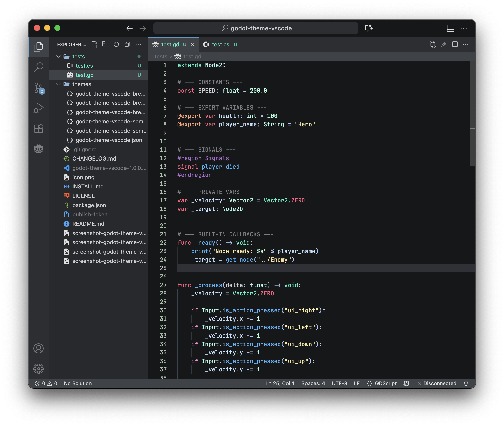504x426 pixels.
Task: Switch to the test.cs tab
Action: (x=220, y=44)
